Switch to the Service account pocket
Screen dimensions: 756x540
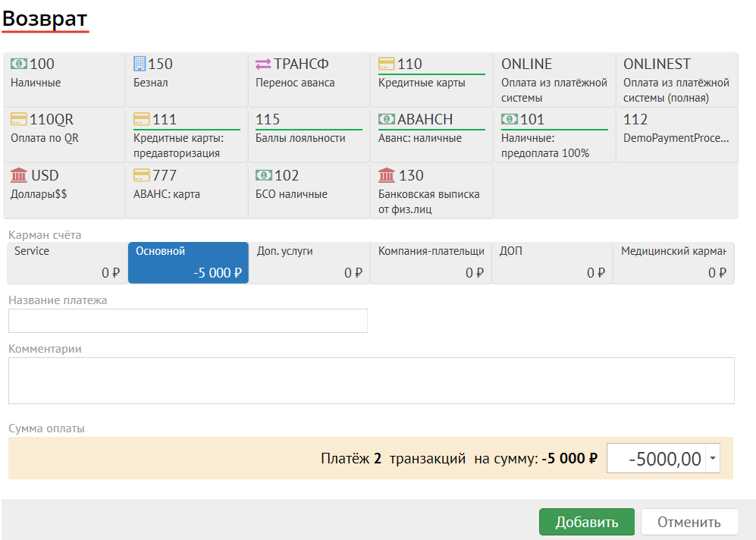click(67, 262)
